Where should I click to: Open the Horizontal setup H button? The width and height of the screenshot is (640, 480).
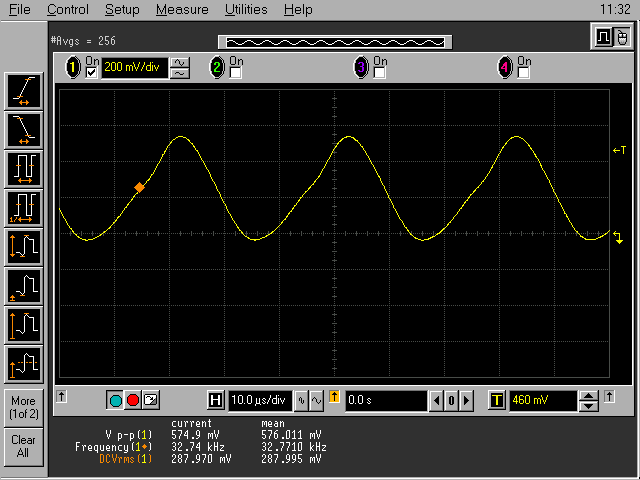(x=215, y=400)
